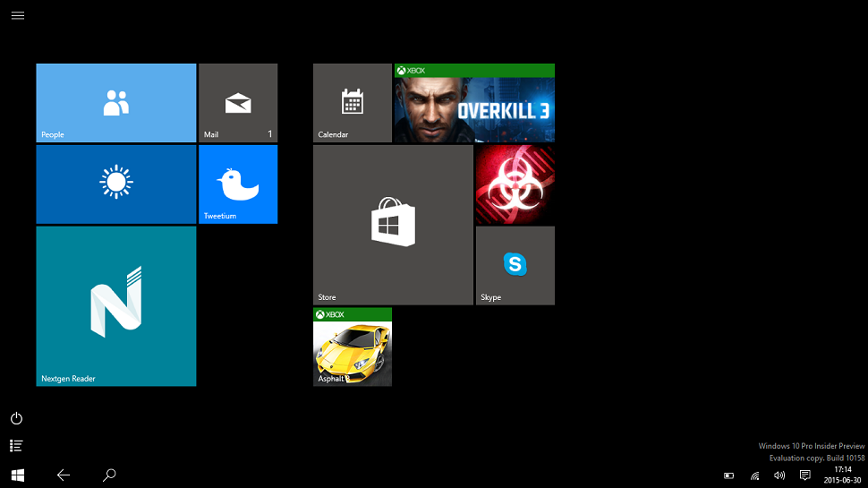
Task: Show the All apps list
Action: (x=16, y=445)
